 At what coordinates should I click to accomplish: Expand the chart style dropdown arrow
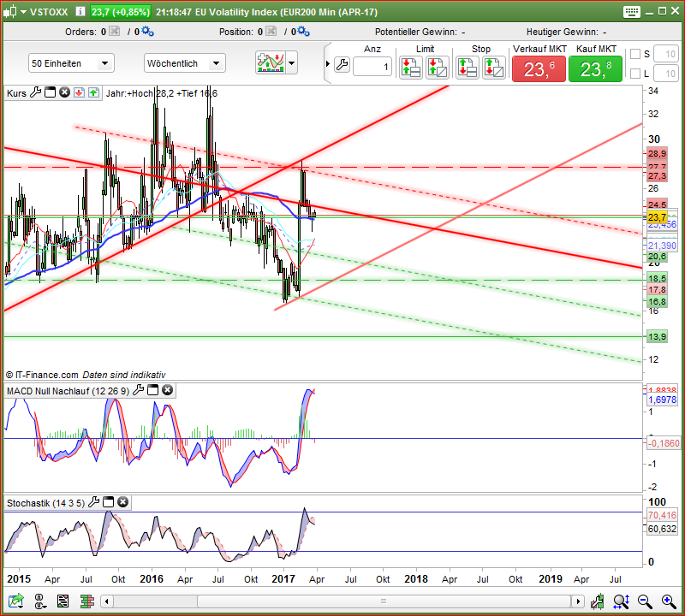pos(292,63)
